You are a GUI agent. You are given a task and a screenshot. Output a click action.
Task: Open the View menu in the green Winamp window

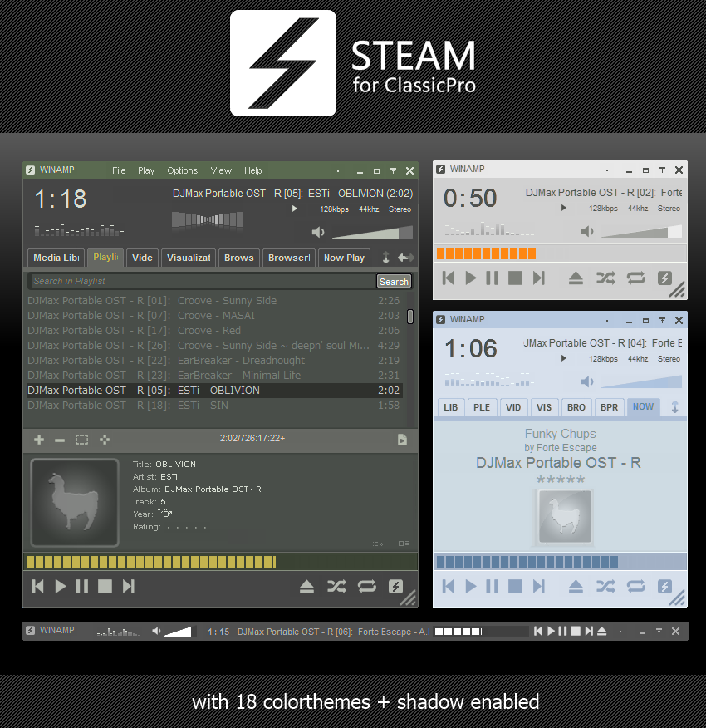[221, 170]
